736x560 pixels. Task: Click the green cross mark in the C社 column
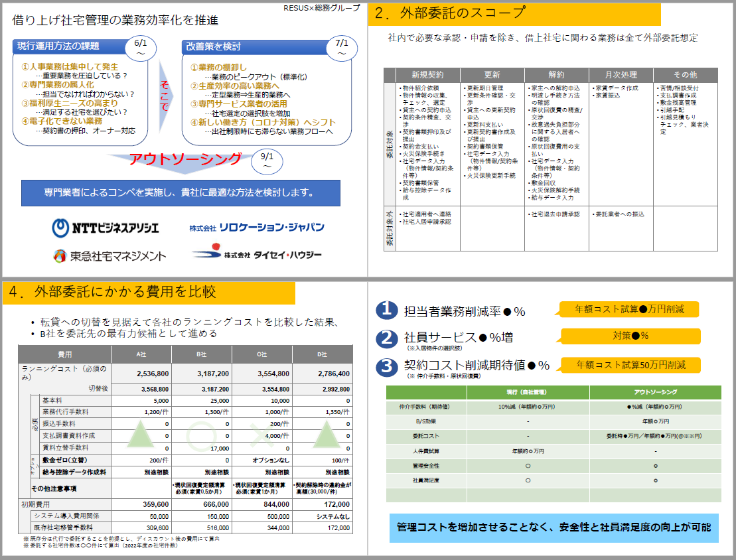[x=261, y=435]
